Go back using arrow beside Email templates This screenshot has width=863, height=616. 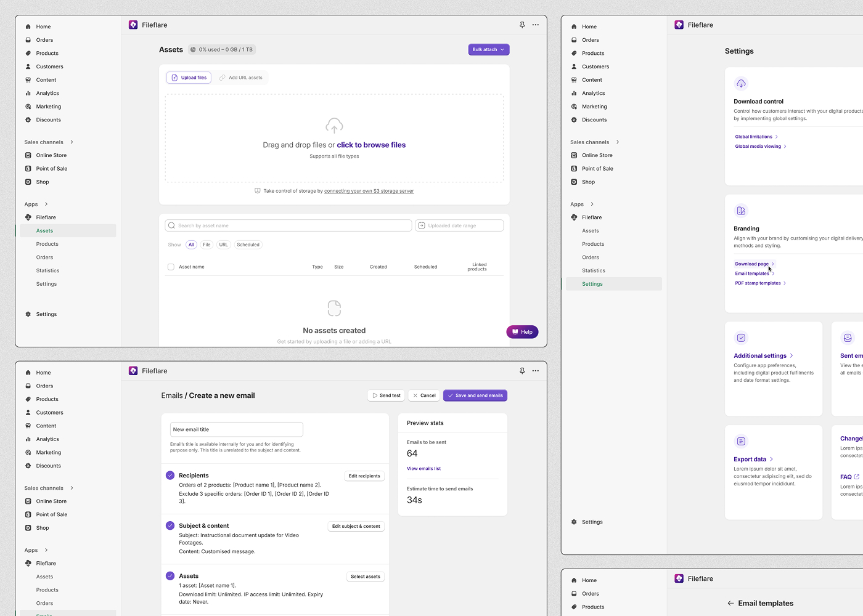[730, 603]
